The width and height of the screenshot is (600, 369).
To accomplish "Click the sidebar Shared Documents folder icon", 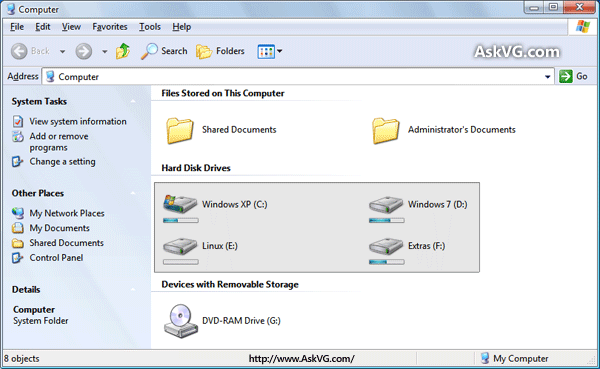I will click(18, 243).
